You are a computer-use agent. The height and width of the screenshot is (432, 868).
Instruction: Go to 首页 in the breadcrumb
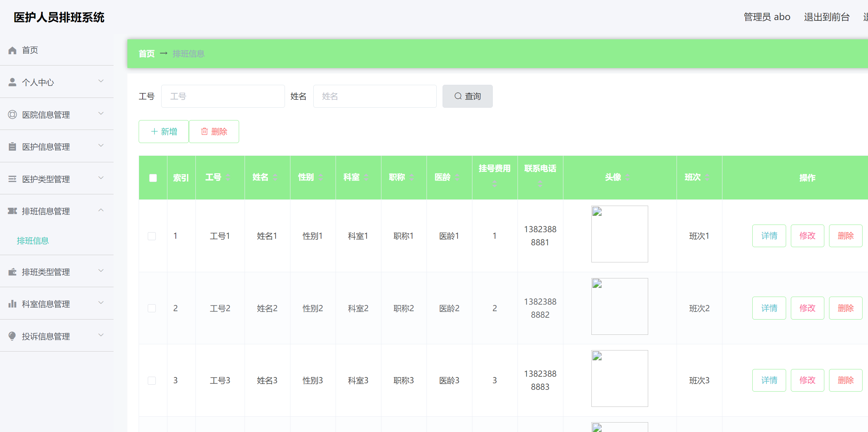pos(147,54)
